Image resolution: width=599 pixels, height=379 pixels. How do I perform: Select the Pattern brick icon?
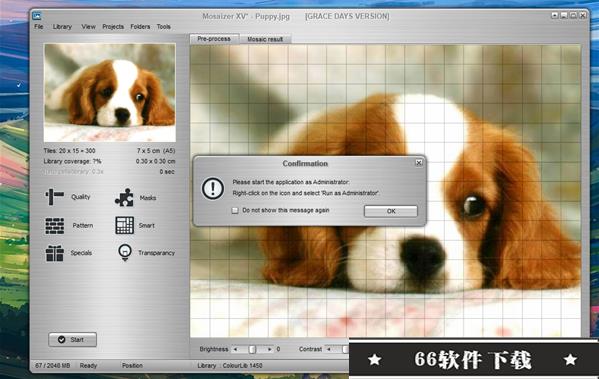(55, 225)
